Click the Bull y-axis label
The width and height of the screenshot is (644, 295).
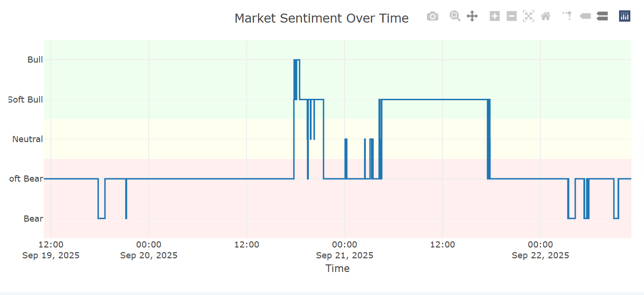35,60
